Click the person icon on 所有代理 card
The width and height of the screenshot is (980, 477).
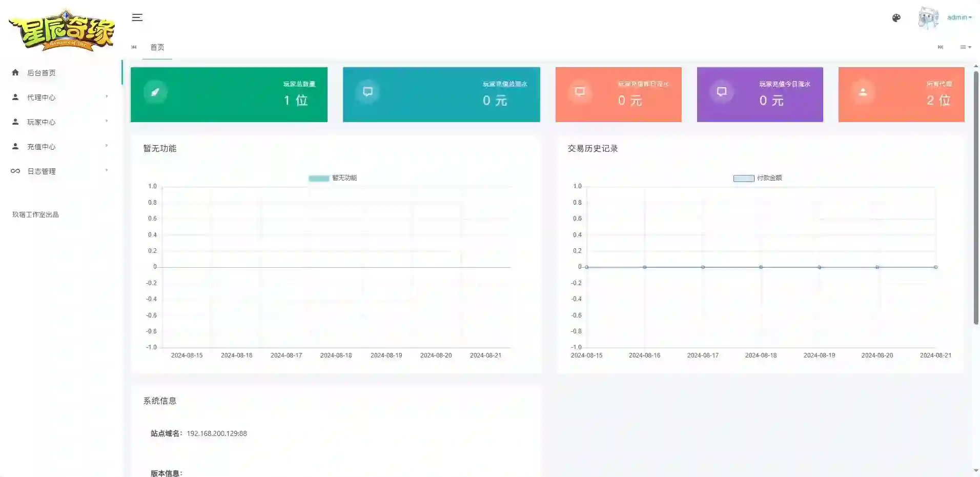(862, 92)
